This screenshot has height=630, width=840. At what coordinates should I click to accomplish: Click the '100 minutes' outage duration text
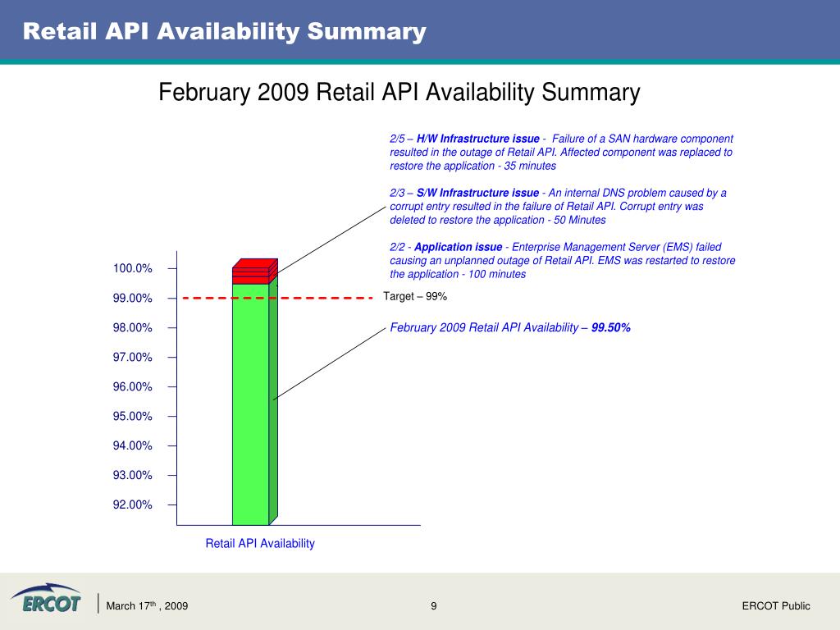pyautogui.click(x=497, y=274)
